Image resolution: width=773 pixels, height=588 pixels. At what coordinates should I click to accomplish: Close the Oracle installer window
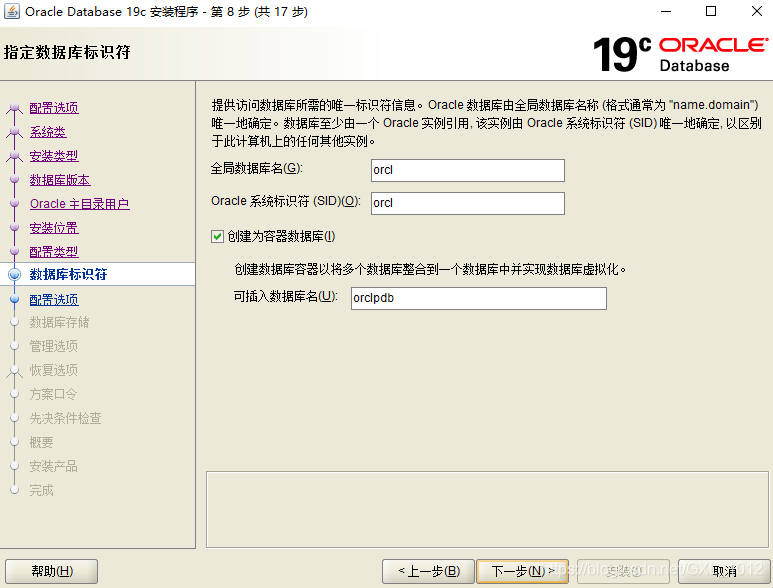[757, 11]
